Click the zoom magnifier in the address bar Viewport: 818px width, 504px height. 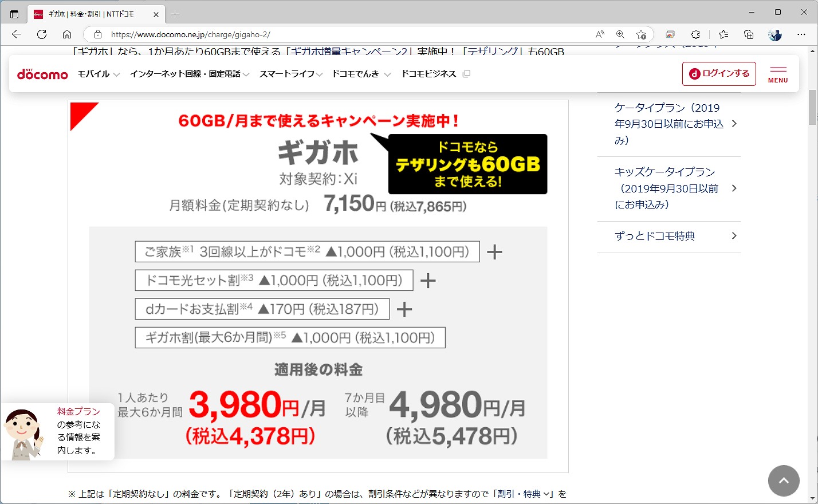pyautogui.click(x=620, y=34)
